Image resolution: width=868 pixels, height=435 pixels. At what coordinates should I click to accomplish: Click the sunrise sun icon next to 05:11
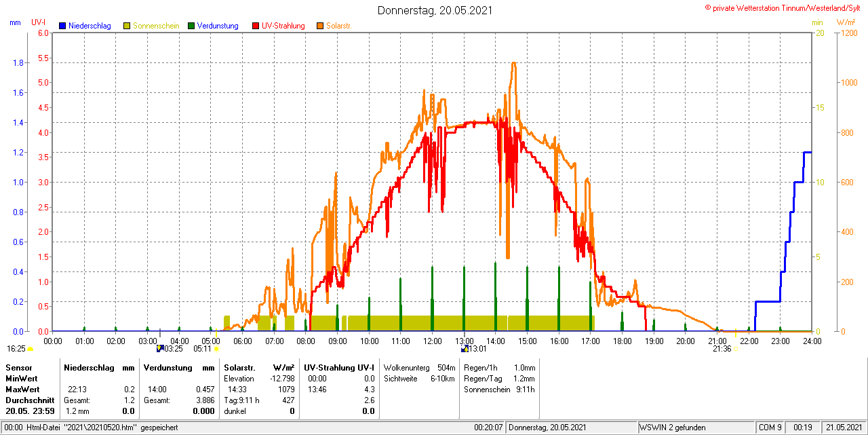tap(216, 349)
